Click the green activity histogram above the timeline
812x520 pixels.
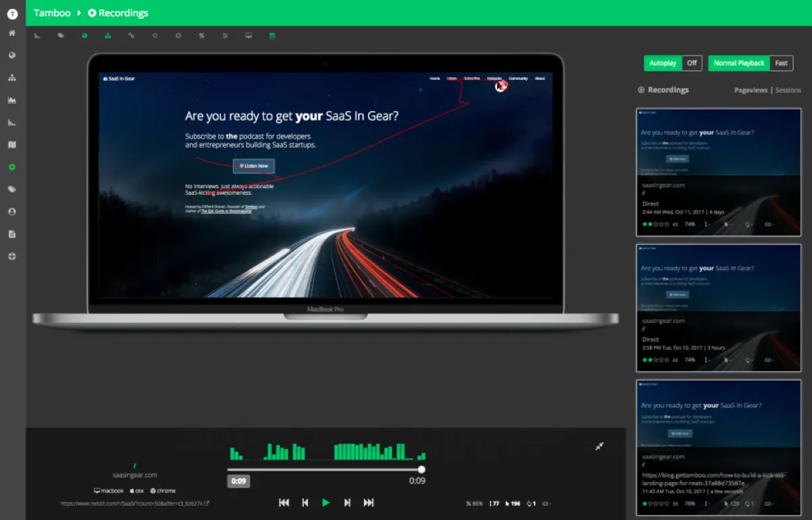(328, 452)
